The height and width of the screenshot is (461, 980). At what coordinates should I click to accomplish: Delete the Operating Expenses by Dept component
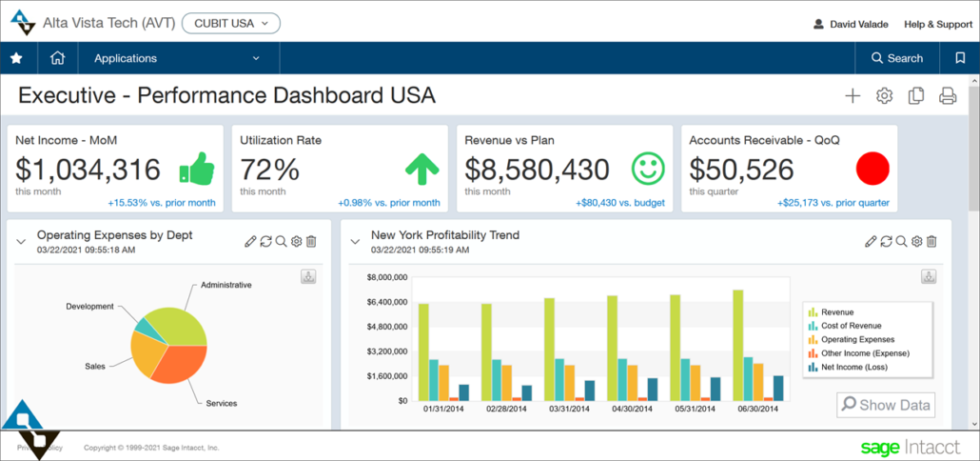pyautogui.click(x=311, y=241)
